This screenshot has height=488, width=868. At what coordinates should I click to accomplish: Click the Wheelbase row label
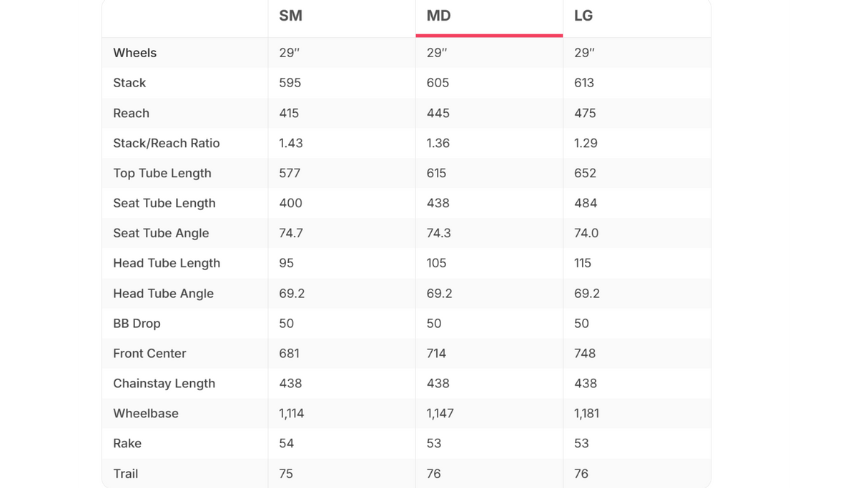click(x=146, y=413)
